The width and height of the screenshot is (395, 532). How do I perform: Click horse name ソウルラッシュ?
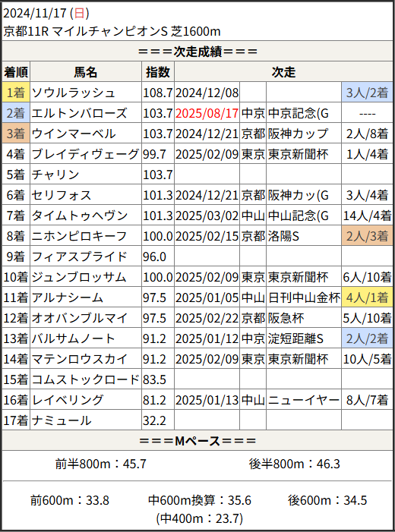73,93
